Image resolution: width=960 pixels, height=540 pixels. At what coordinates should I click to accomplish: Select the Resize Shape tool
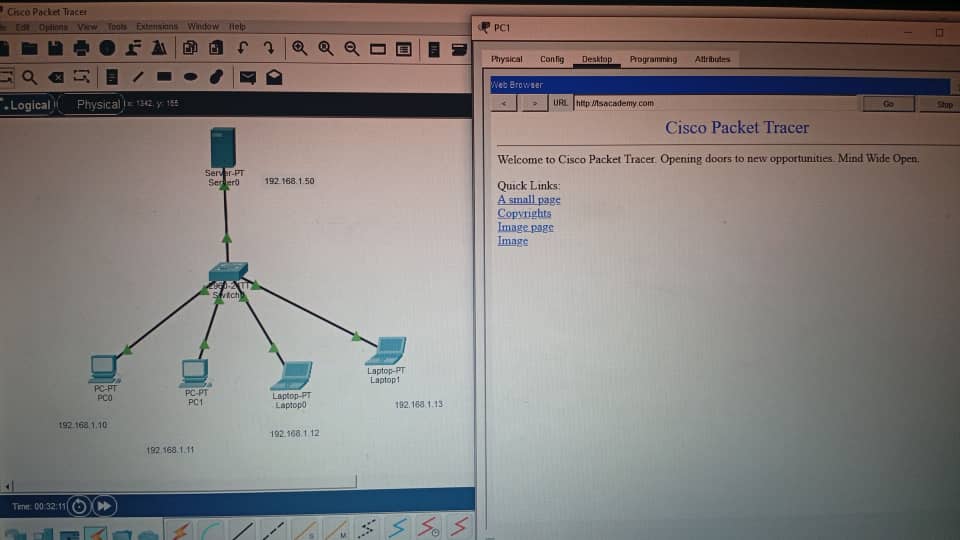coord(81,77)
